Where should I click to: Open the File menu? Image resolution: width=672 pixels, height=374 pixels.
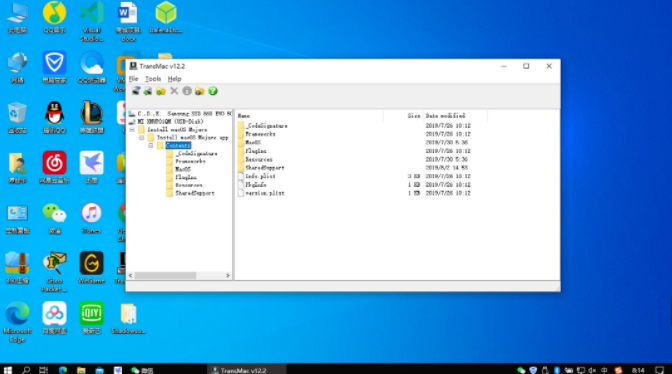click(133, 79)
